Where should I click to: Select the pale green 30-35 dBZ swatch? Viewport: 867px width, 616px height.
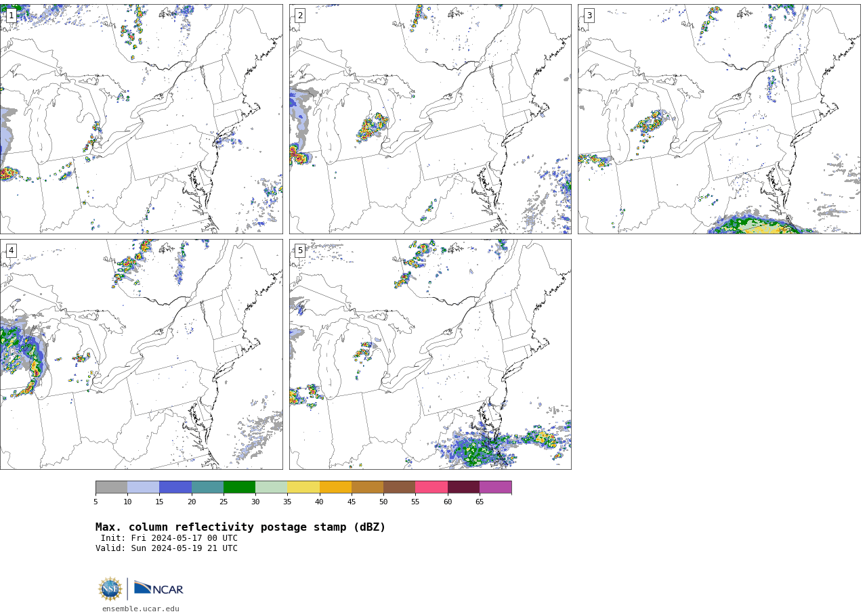pos(271,487)
